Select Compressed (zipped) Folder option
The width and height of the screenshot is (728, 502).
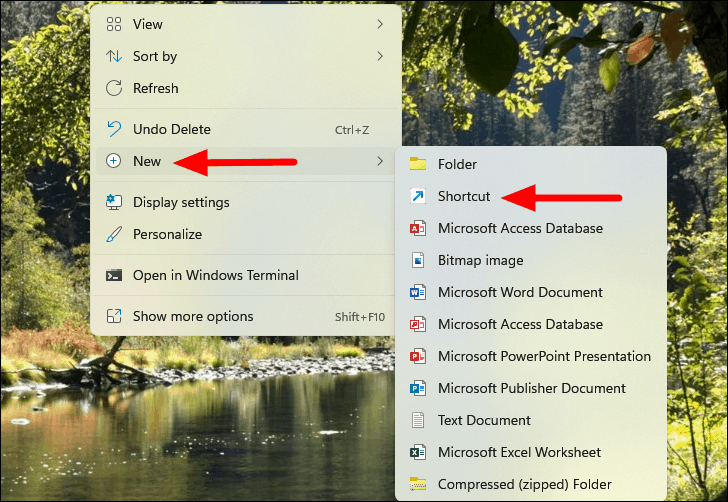(523, 484)
